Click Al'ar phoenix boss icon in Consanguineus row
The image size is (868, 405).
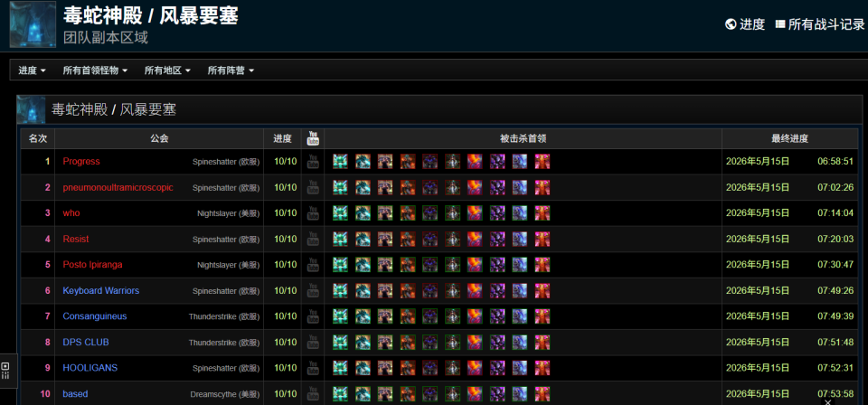(475, 316)
